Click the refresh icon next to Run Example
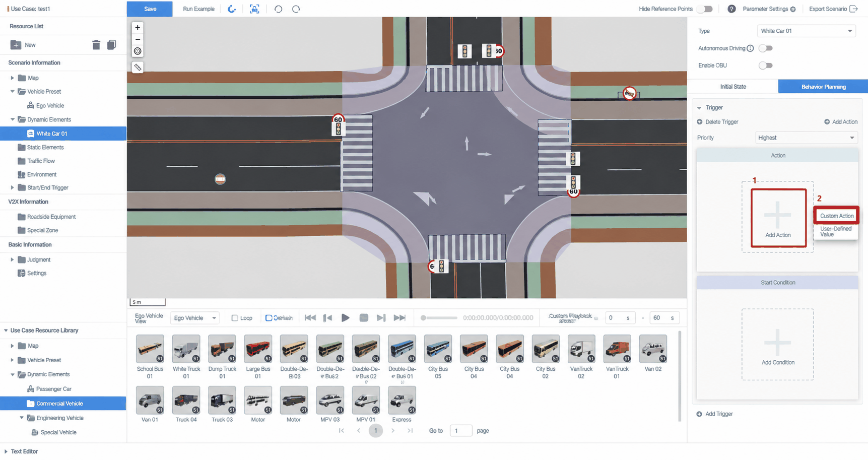This screenshot has width=868, height=460. pos(232,9)
